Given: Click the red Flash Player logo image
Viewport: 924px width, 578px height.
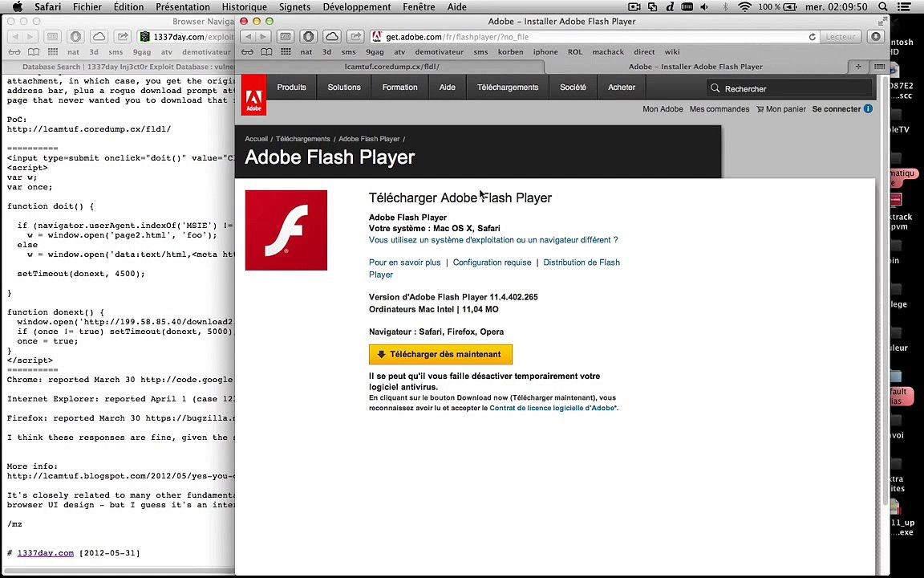Looking at the screenshot, I should [x=286, y=230].
